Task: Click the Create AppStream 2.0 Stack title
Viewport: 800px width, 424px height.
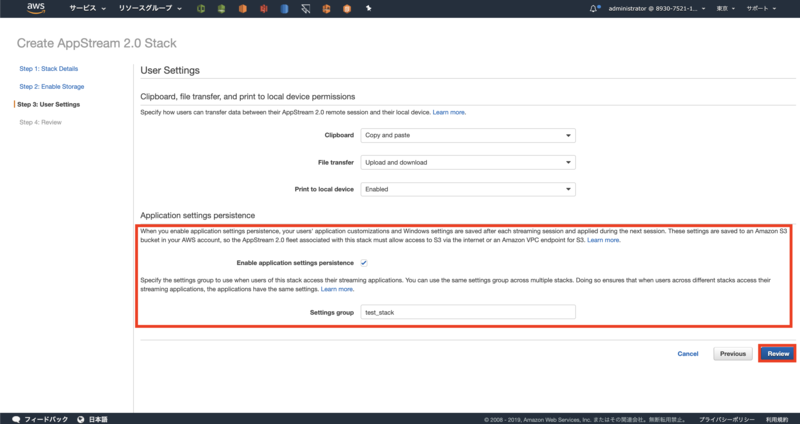Action: pyautogui.click(x=96, y=43)
